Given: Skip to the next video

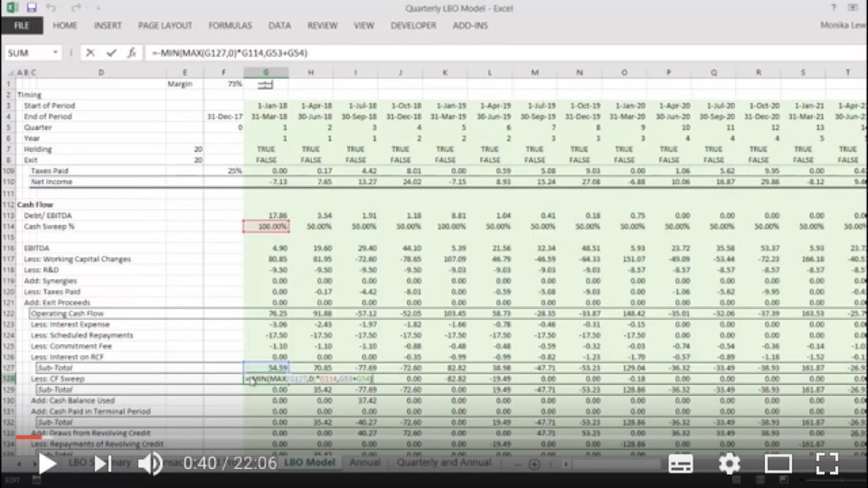Looking at the screenshot, I should pyautogui.click(x=103, y=464).
